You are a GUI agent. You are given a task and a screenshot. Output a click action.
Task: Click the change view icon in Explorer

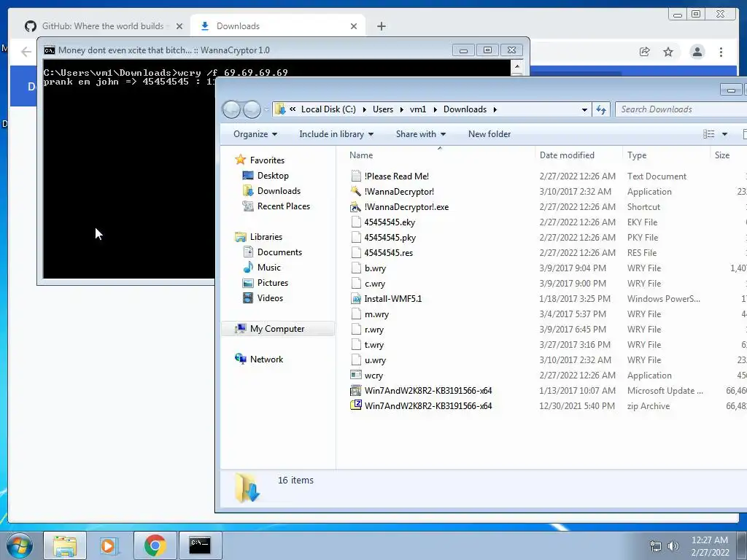click(709, 134)
